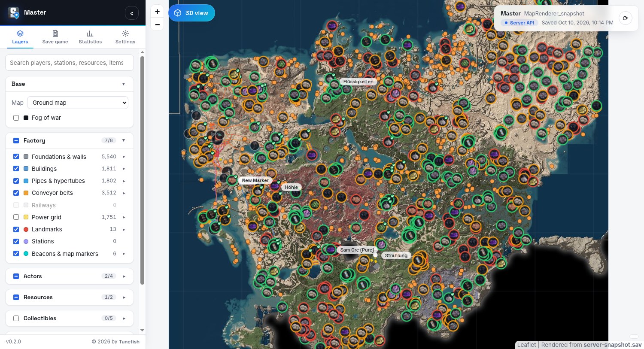Click the Höhle map marker label

pos(291,187)
